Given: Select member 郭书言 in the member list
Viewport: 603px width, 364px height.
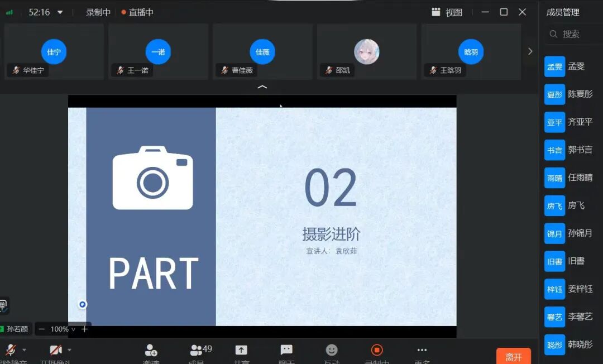Looking at the screenshot, I should (x=573, y=150).
